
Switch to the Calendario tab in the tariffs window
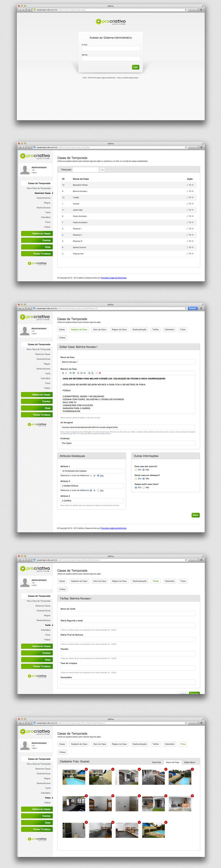click(170, 581)
